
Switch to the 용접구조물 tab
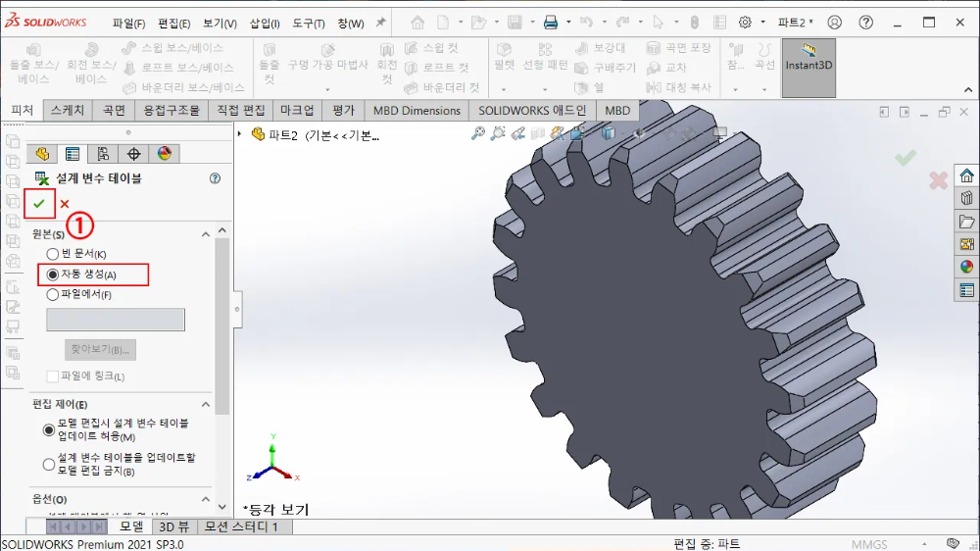coord(171,110)
